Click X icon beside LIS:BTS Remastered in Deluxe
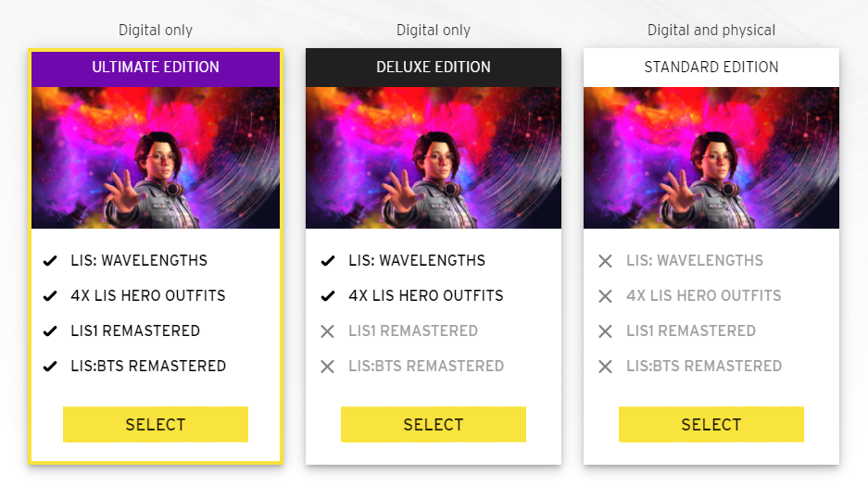This screenshot has width=868, height=486. pyautogui.click(x=327, y=367)
